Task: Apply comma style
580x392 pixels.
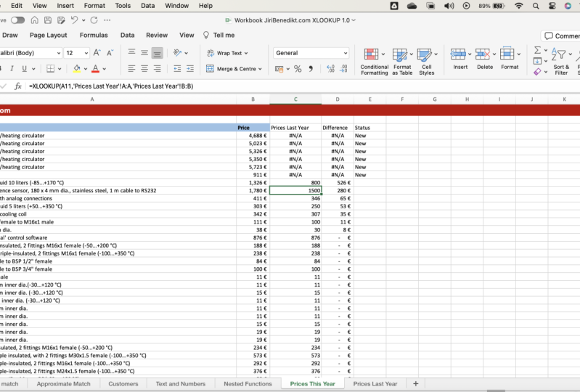Action: pyautogui.click(x=311, y=69)
